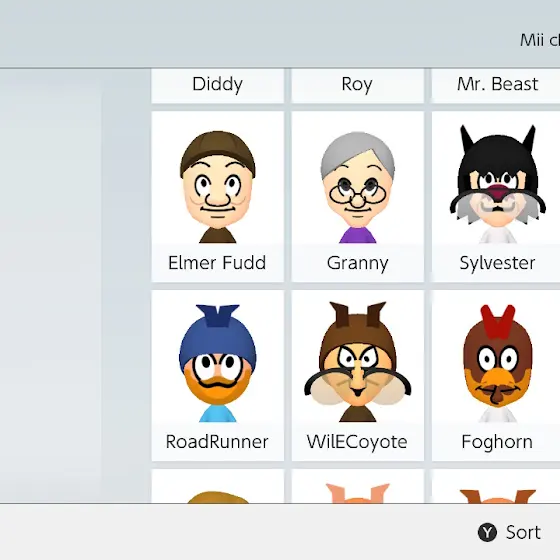Select the Elmer Fudd Mii avatar
Screen dimensions: 560x560
[218, 186]
